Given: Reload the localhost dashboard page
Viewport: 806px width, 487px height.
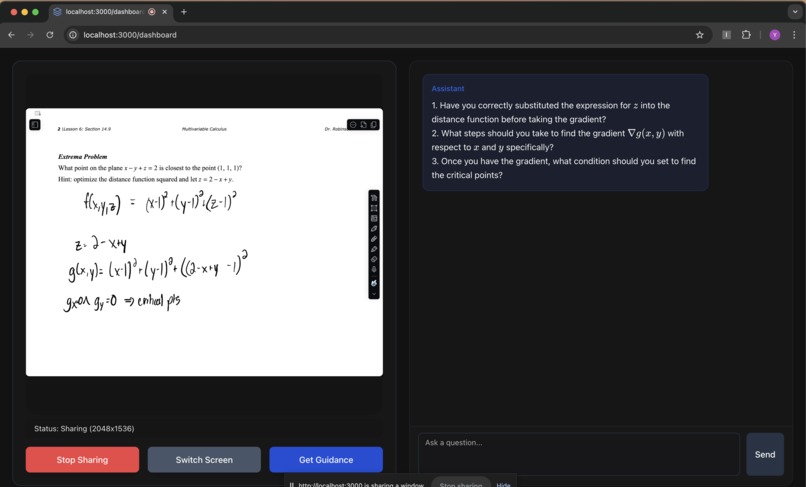Looking at the screenshot, I should pyautogui.click(x=50, y=35).
